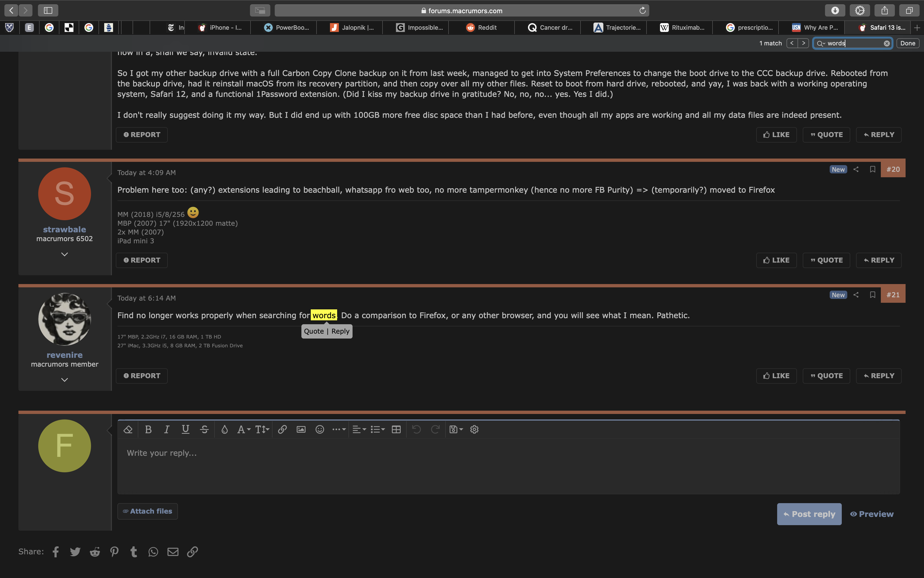Share post #21 with share icon

click(856, 294)
